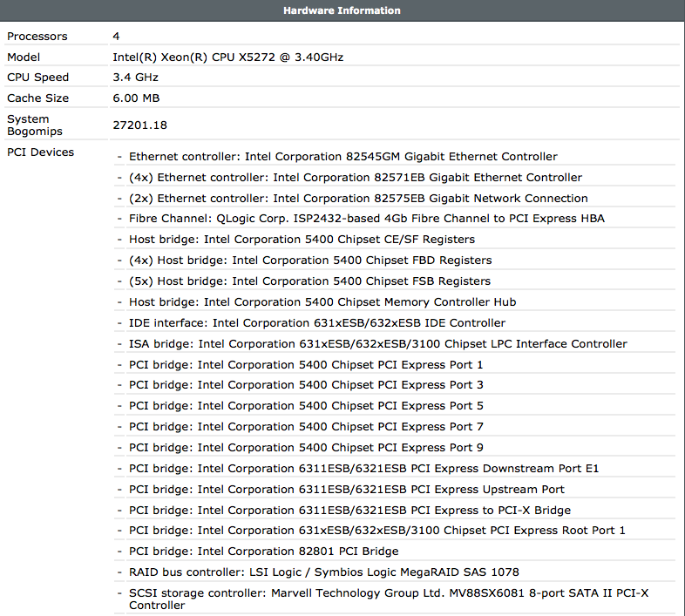Screen dimensions: 685x616
Task: Select the Processors label
Action: 37,37
